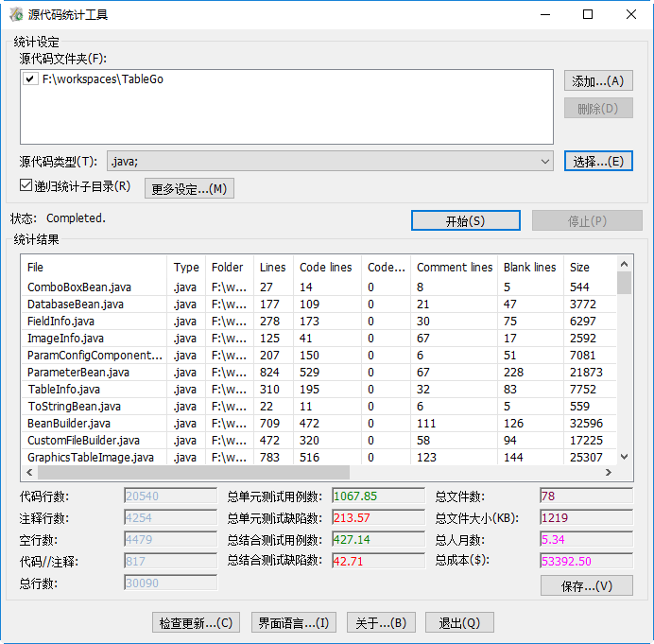This screenshot has width=654, height=644.
Task: Sort by the Size column header
Action: (x=590, y=267)
